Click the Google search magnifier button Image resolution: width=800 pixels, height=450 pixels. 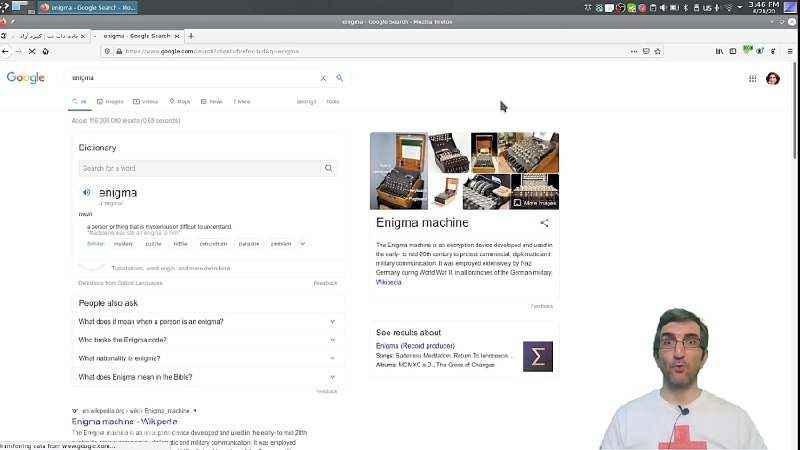coord(340,78)
